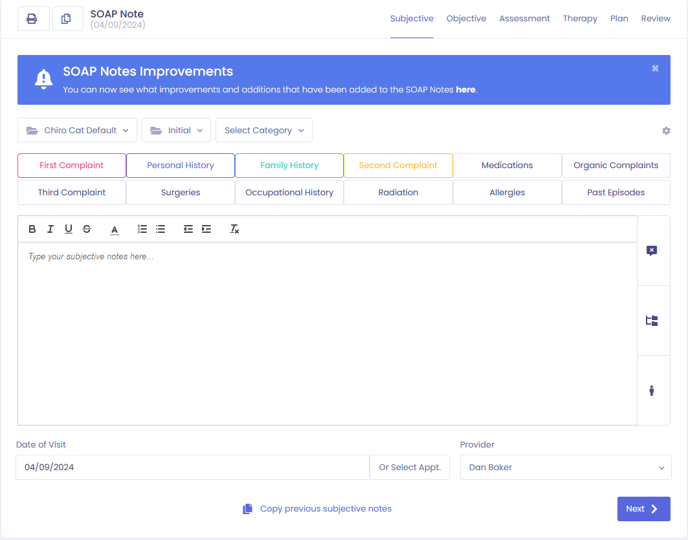
Task: Toggle strikethrough formatting
Action: (x=87, y=229)
